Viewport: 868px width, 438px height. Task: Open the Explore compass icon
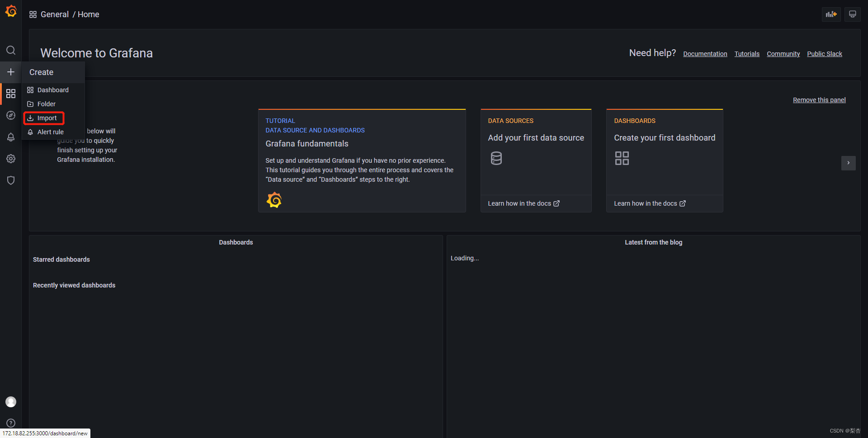point(11,115)
